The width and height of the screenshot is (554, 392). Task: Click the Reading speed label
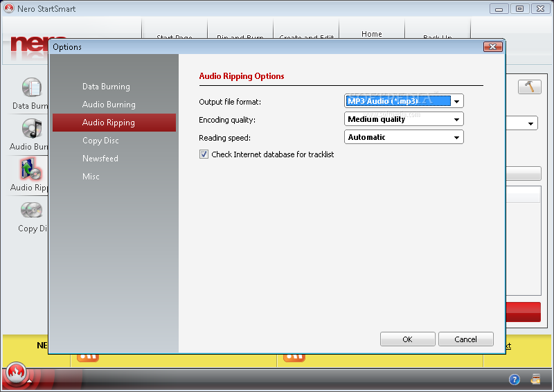224,138
